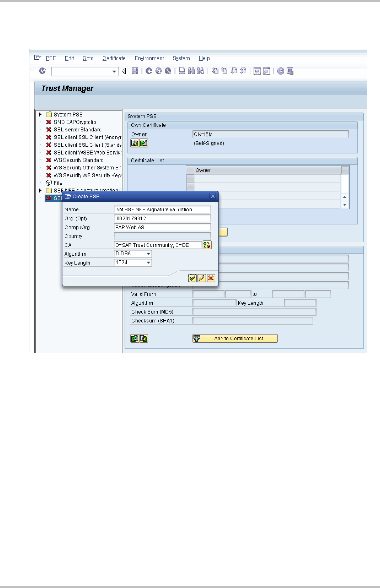Select WS Security Other System En node
This screenshot has width=380, height=588.
[x=88, y=167]
